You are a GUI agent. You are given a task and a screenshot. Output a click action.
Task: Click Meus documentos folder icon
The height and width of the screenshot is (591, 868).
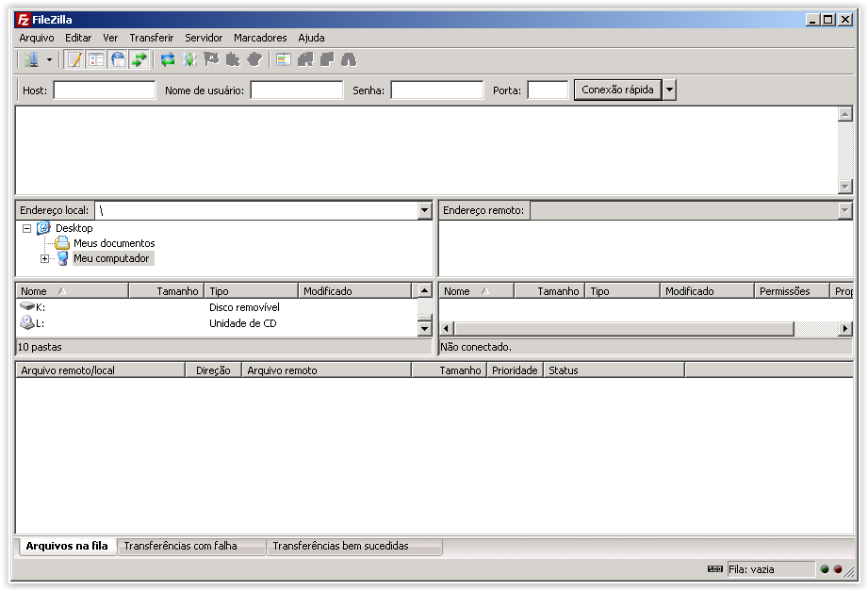[62, 242]
